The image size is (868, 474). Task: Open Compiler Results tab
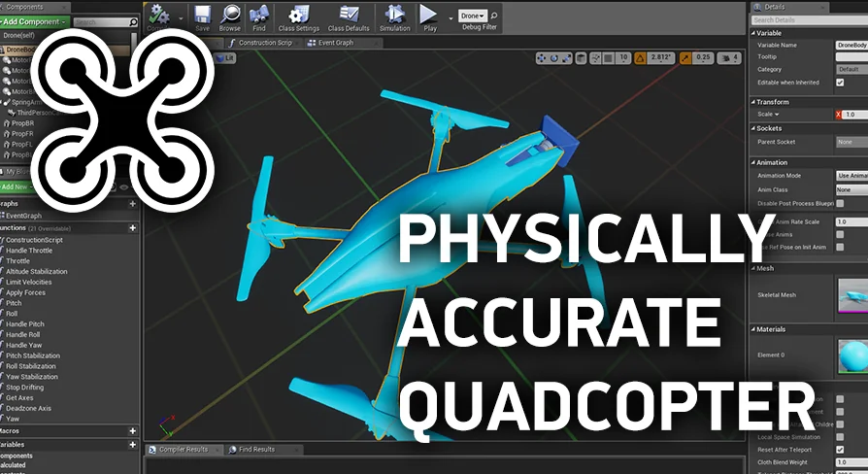pyautogui.click(x=184, y=450)
